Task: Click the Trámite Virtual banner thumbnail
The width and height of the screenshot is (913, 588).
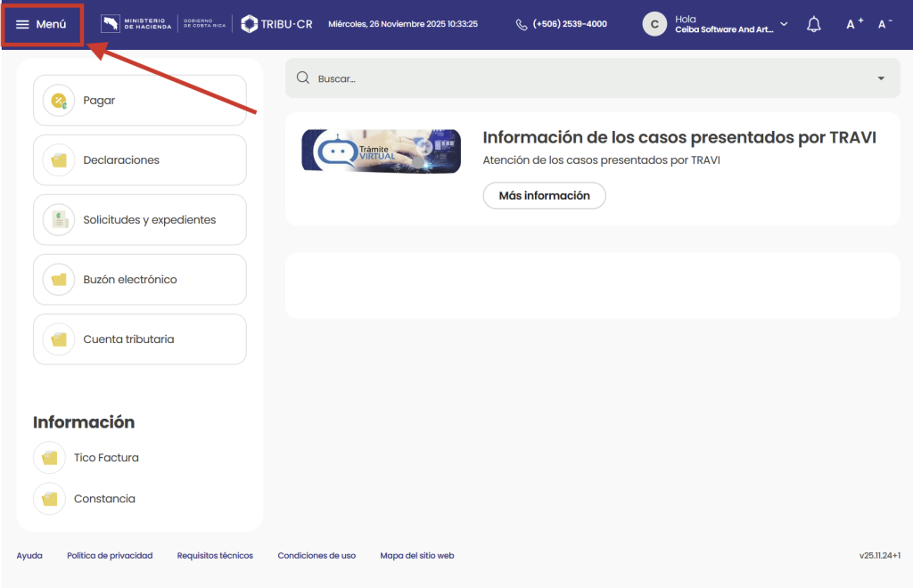Action: 381,151
